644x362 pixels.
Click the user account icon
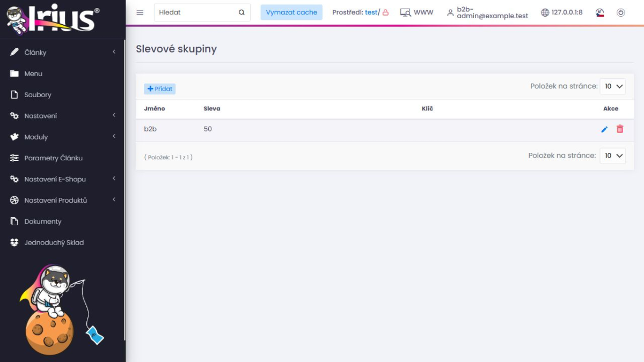[450, 12]
